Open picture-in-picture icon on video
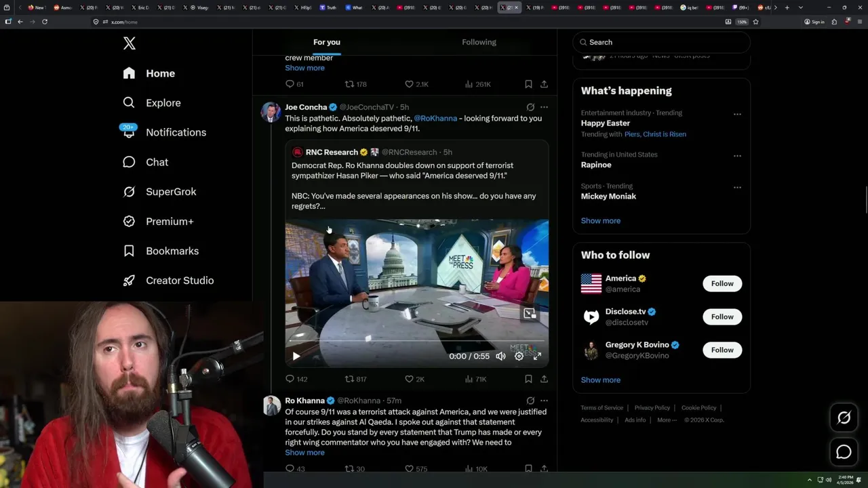Image resolution: width=868 pixels, height=488 pixels. click(530, 313)
